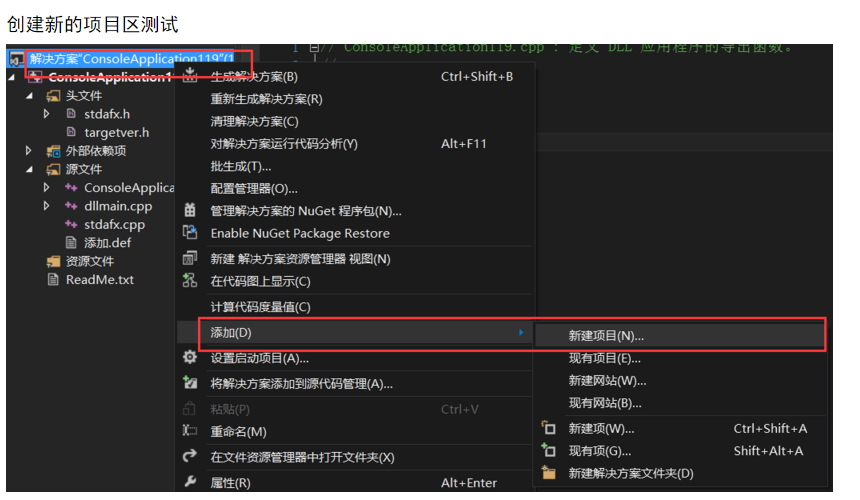860x500 pixels.
Task: Click the folder icon beside 新建解决方案文件夹
Action: [548, 473]
